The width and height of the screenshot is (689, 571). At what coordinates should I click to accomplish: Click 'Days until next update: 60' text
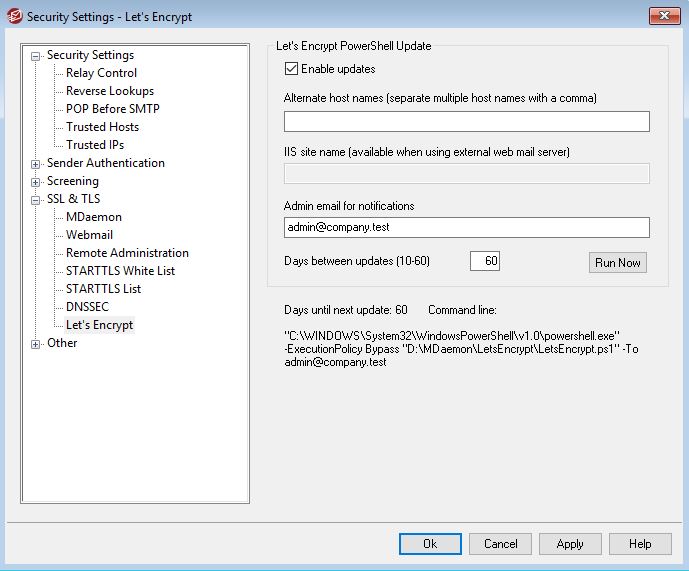(346, 310)
